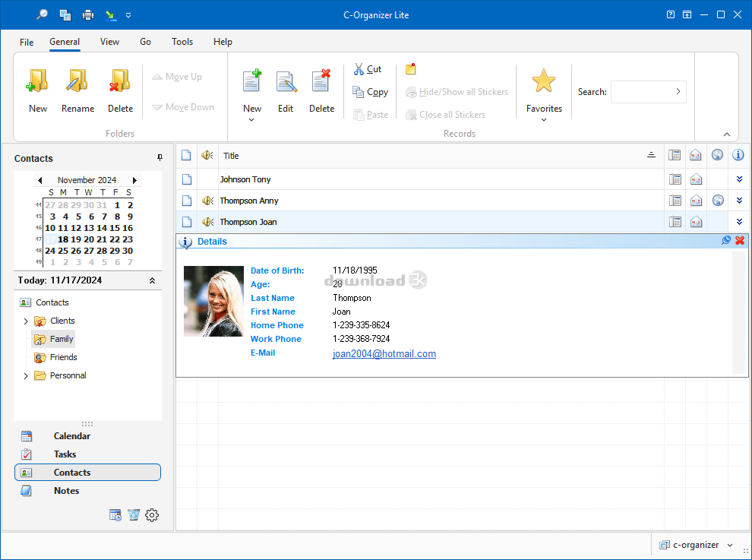
Task: Click the Delete folder icon in ribbon
Action: tap(119, 82)
